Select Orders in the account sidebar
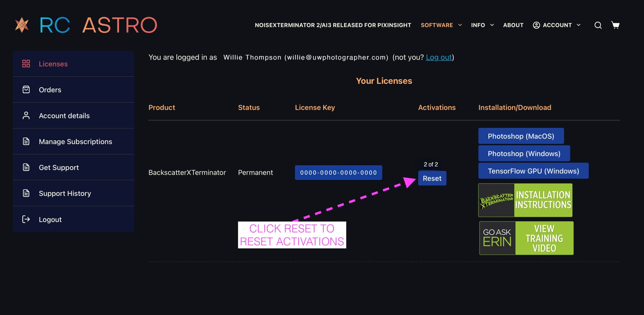The image size is (644, 315). click(x=73, y=90)
